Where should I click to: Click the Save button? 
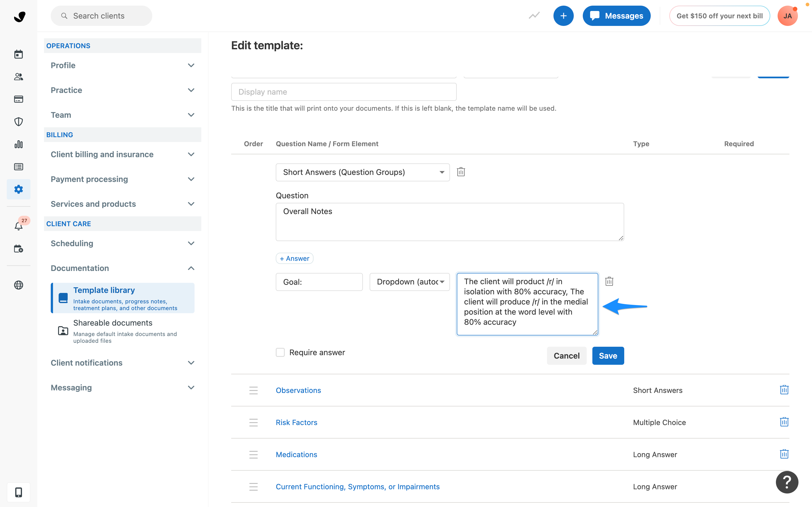click(608, 355)
